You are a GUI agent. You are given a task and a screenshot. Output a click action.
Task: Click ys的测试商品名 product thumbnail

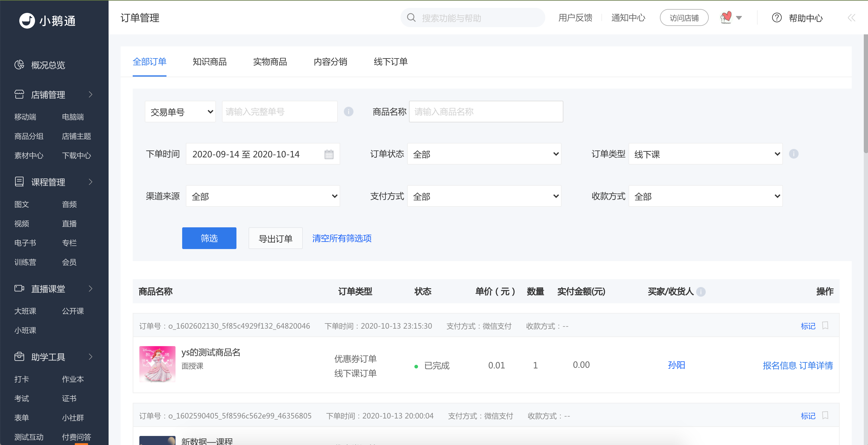157,364
